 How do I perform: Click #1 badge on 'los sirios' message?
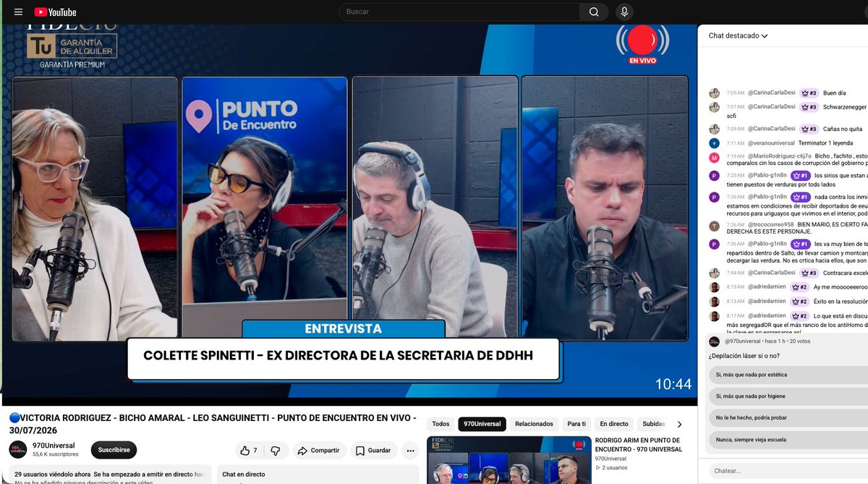pos(800,176)
